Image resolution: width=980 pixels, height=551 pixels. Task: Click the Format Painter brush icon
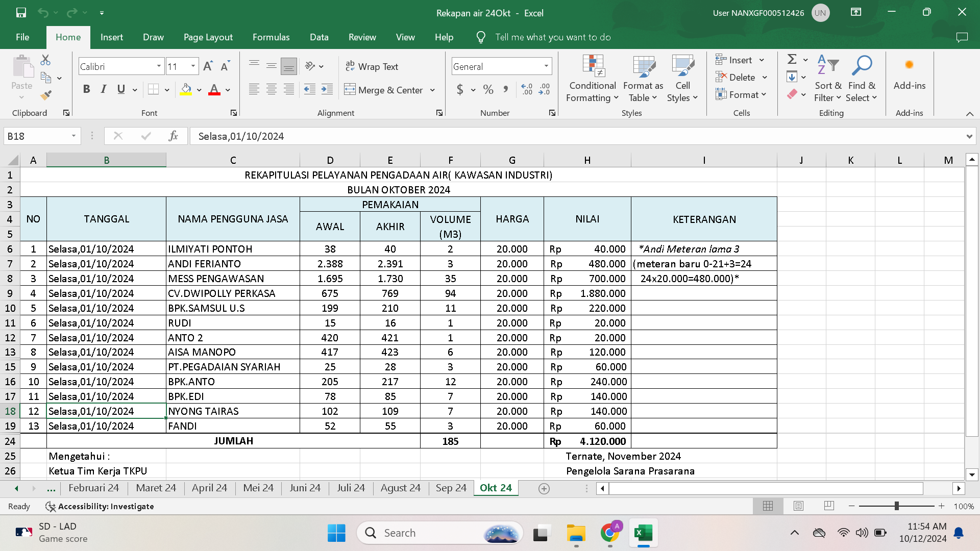point(45,95)
